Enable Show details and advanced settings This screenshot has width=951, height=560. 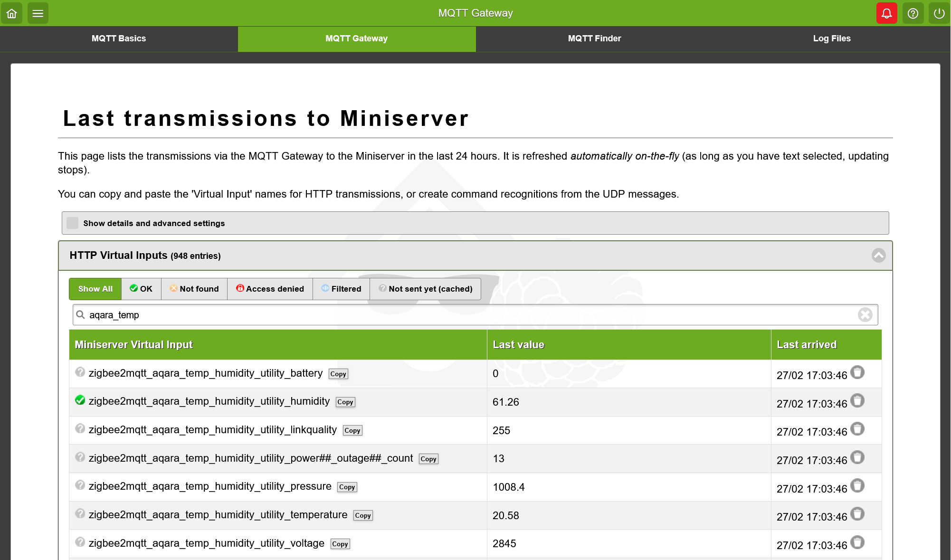click(73, 223)
